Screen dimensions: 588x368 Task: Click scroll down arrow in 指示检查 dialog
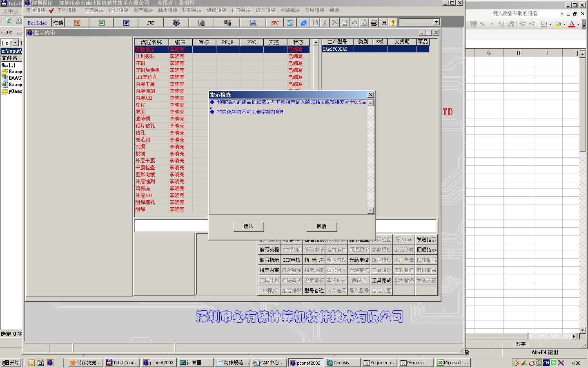click(371, 211)
